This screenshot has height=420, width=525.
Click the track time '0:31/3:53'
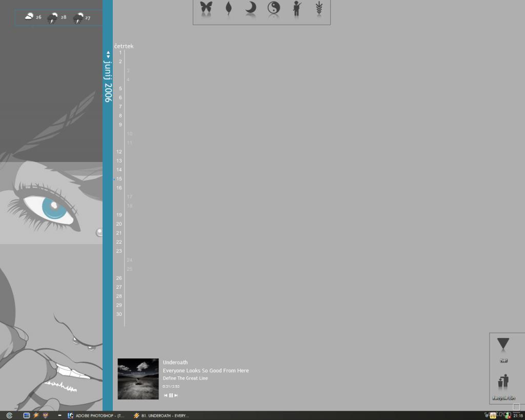(171, 387)
